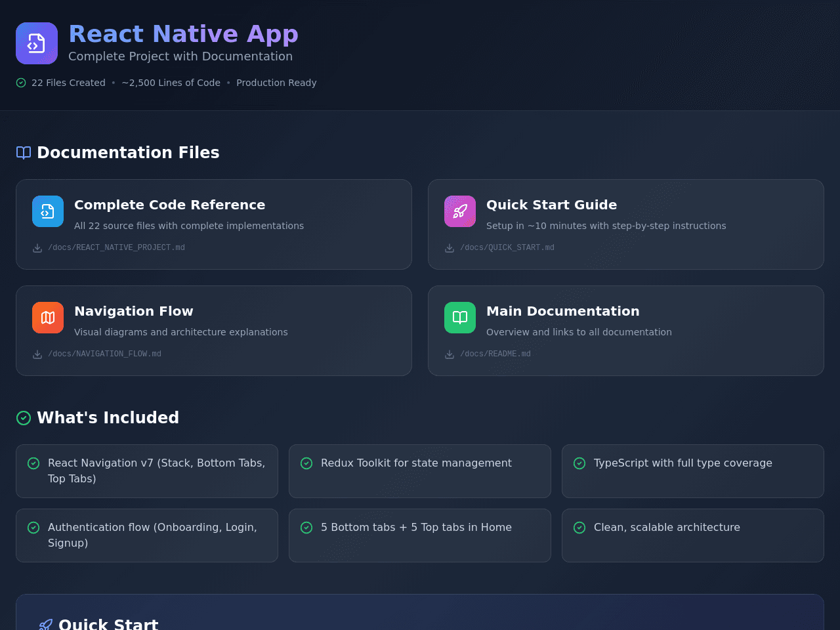Click the TypeScript with full type coverage text
Image resolution: width=840 pixels, height=630 pixels.
[x=683, y=463]
